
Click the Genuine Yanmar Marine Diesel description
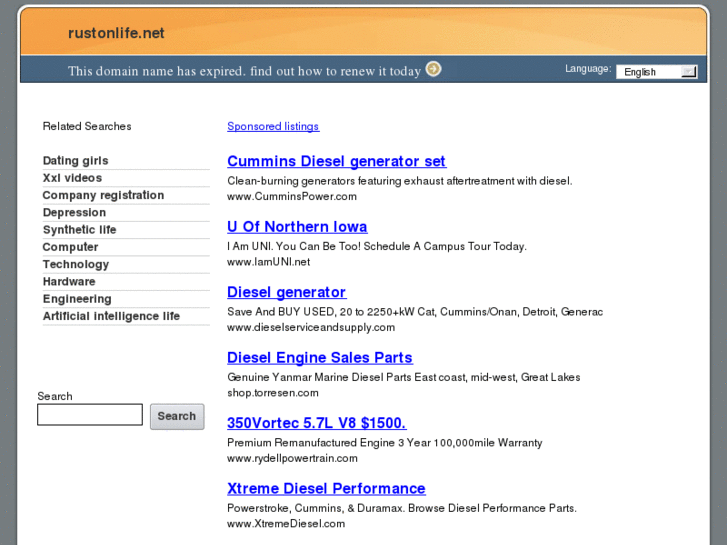click(x=404, y=377)
